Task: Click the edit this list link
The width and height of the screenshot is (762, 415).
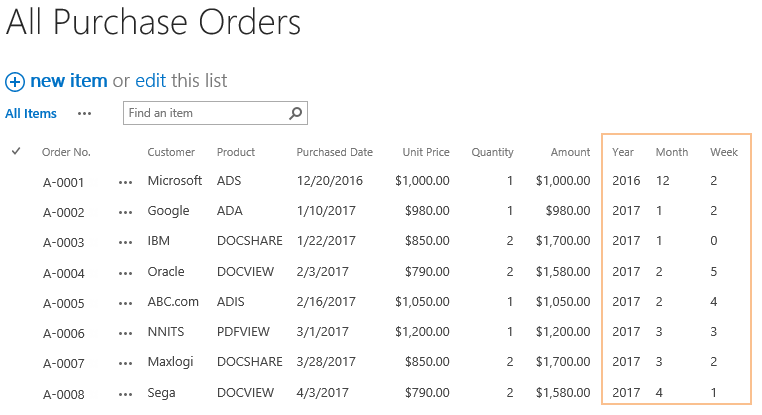Action: click(x=151, y=81)
